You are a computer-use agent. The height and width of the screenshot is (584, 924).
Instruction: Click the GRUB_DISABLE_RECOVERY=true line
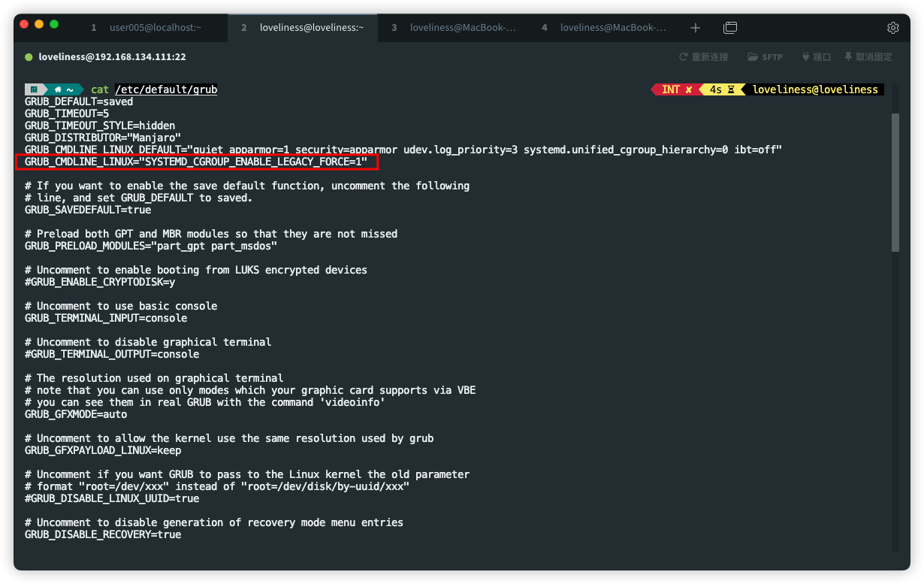coord(103,534)
